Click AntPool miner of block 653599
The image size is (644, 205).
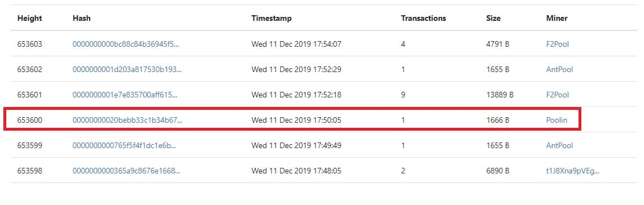[x=559, y=145]
